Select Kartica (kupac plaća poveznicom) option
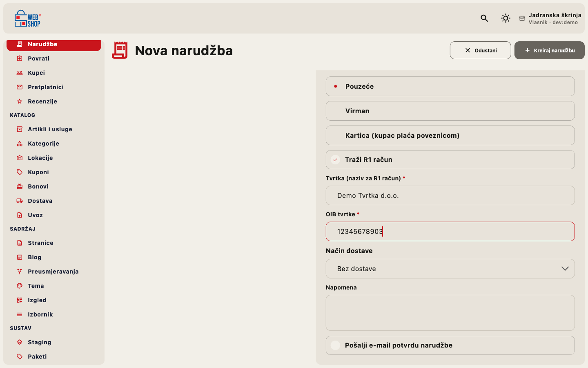 (450, 135)
